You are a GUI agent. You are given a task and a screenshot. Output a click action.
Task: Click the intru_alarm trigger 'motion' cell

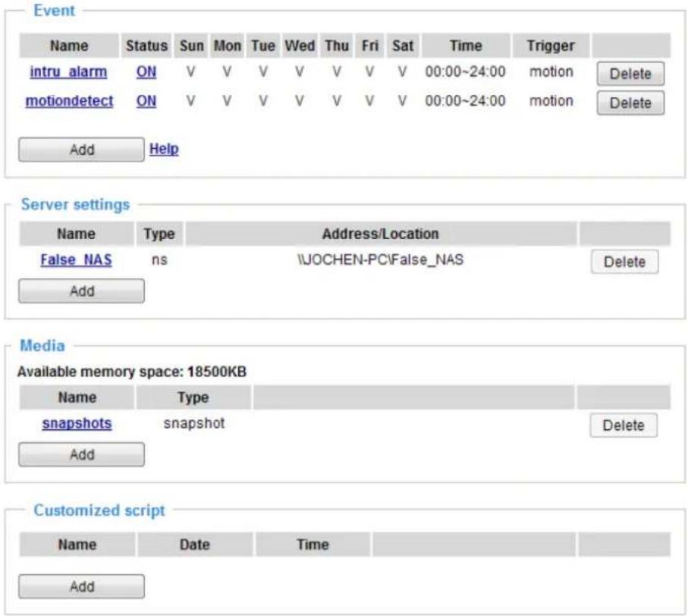[x=551, y=71]
